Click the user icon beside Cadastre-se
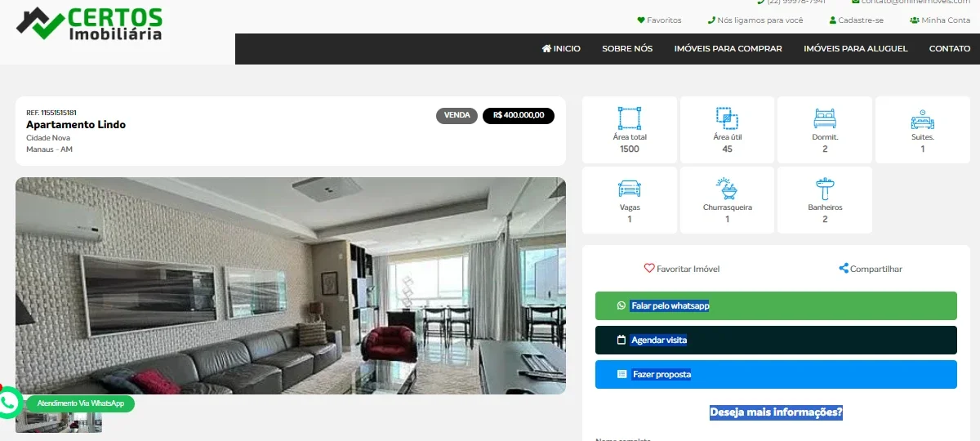980x441 pixels. click(833, 20)
